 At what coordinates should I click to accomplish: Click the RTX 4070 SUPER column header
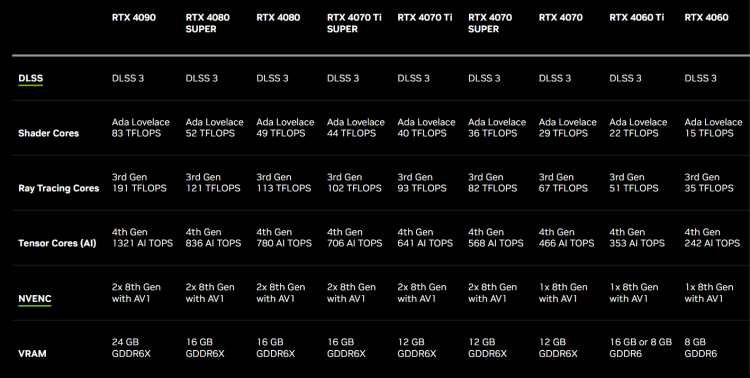click(490, 23)
